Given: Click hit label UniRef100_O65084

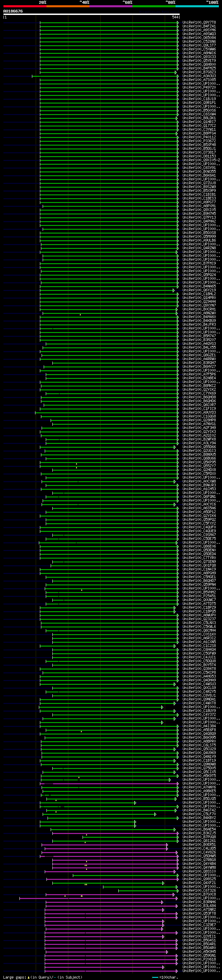Looking at the screenshot, I should (199, 38).
